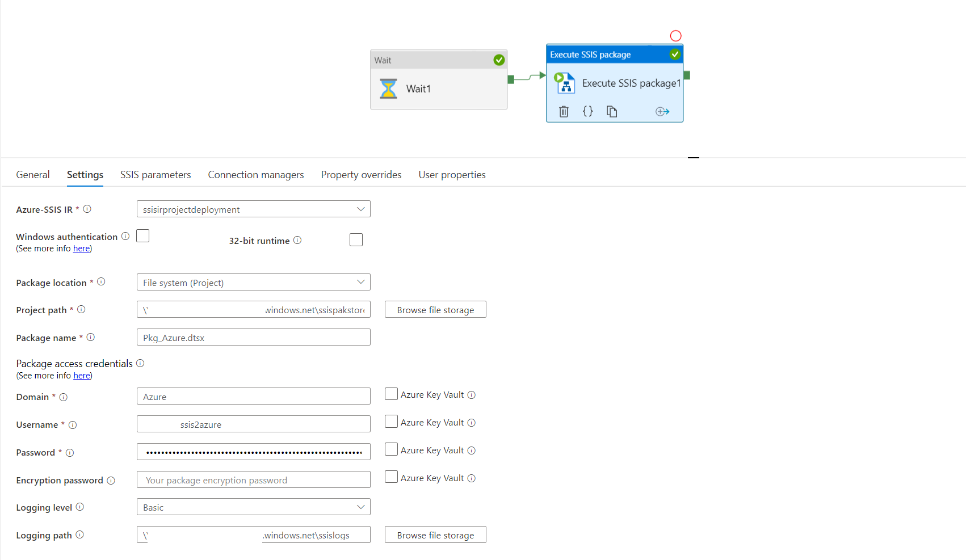966x560 pixels.
Task: Open the Logging level dropdown
Action: (254, 507)
